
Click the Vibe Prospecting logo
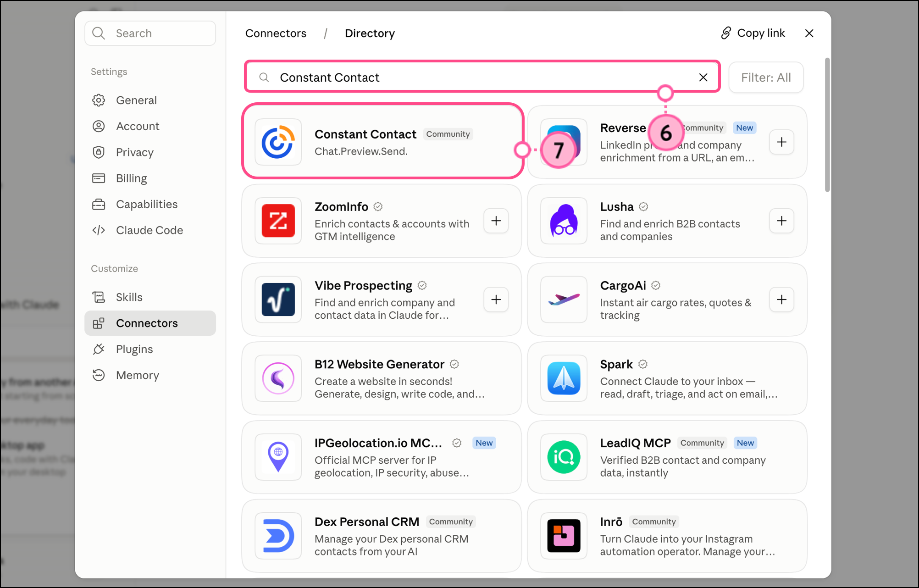[x=278, y=300]
